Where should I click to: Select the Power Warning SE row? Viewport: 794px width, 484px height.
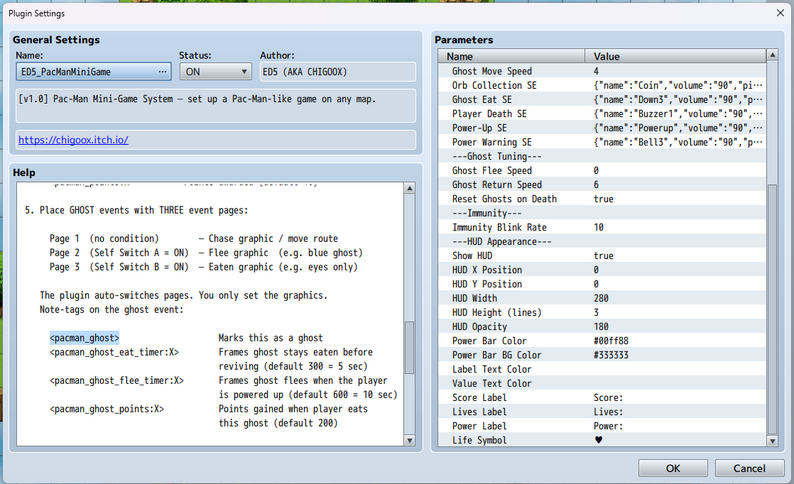[602, 142]
